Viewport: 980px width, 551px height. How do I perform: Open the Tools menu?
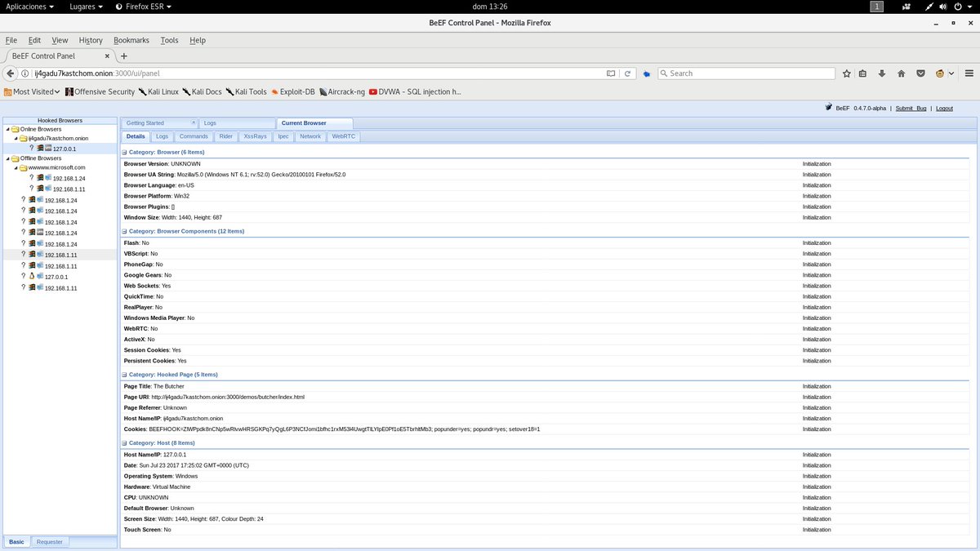[x=169, y=40]
